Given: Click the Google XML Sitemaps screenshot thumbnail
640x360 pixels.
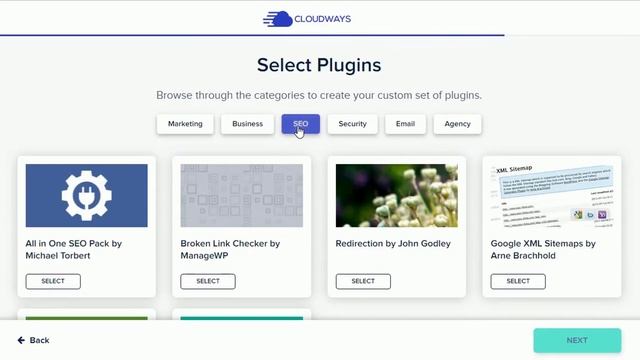Looking at the screenshot, I should pos(552,196).
